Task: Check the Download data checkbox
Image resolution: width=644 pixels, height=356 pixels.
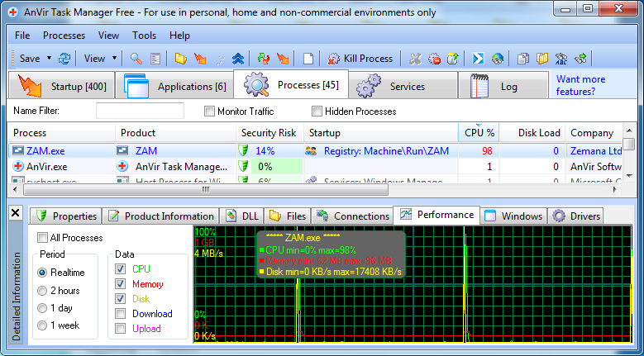Action: click(121, 314)
